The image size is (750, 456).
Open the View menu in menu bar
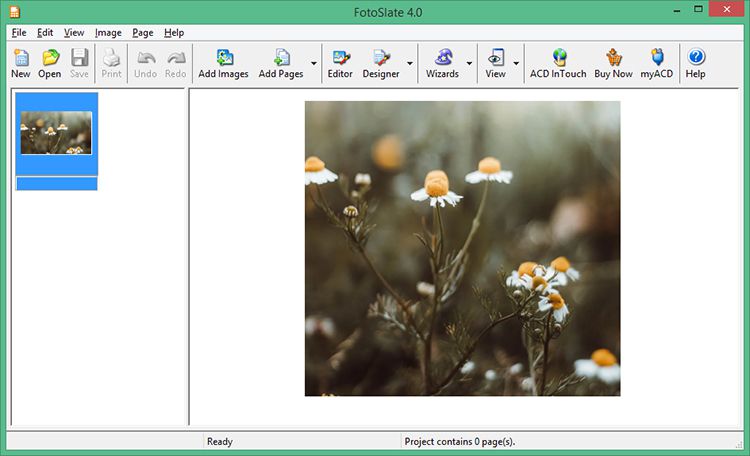point(74,33)
